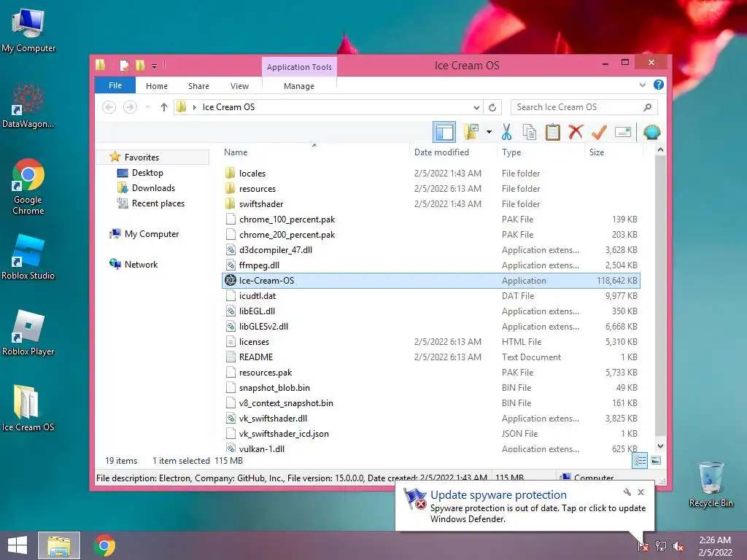Open the Home ribbon tab

tap(157, 86)
